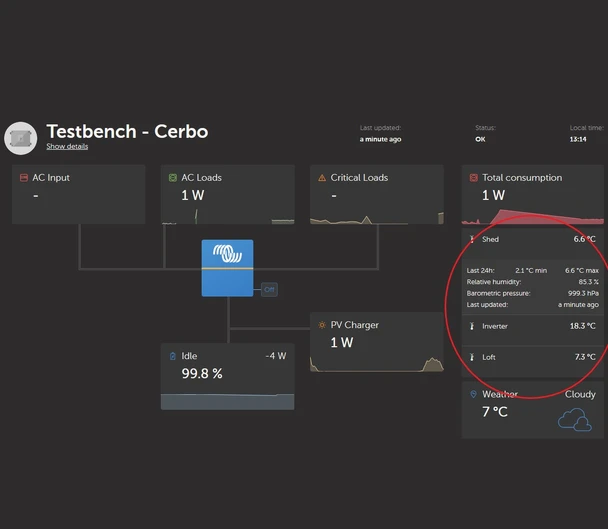The image size is (608, 529).
Task: Click the battery icon next to Idle
Action: coord(173,356)
